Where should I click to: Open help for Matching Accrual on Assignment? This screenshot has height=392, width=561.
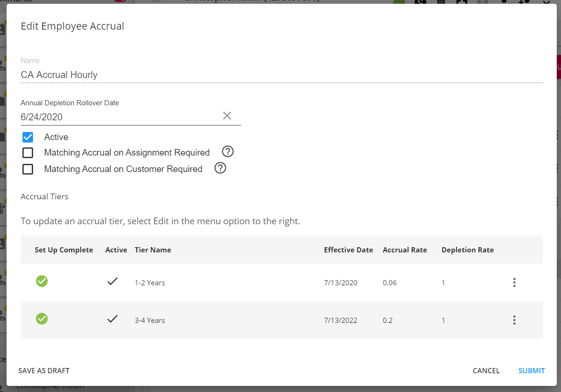point(228,152)
